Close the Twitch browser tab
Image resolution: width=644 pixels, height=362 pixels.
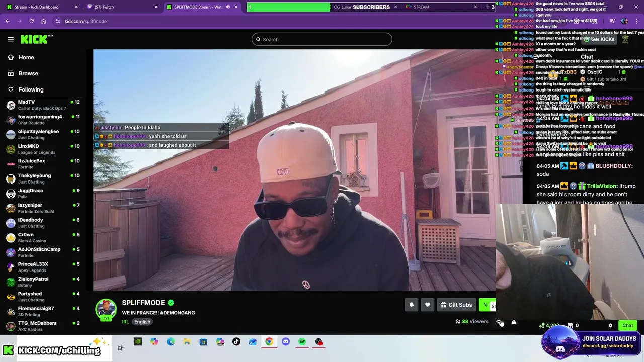point(156,7)
